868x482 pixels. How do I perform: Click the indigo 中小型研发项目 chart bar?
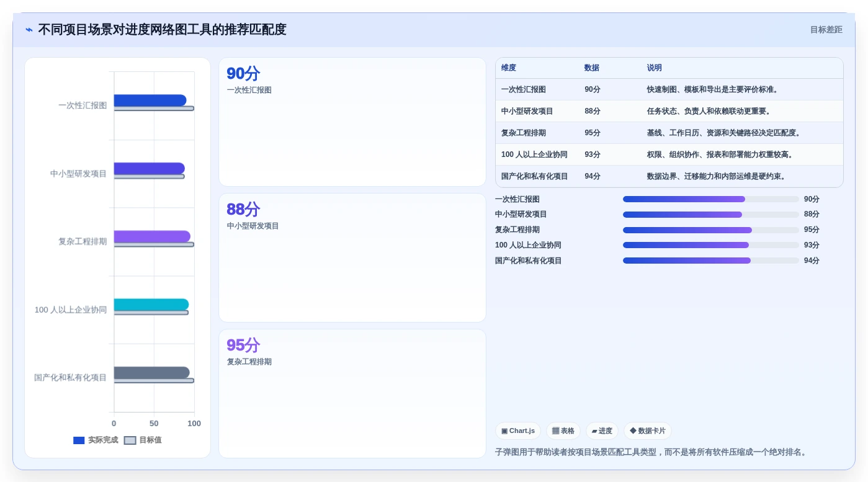[x=150, y=169]
